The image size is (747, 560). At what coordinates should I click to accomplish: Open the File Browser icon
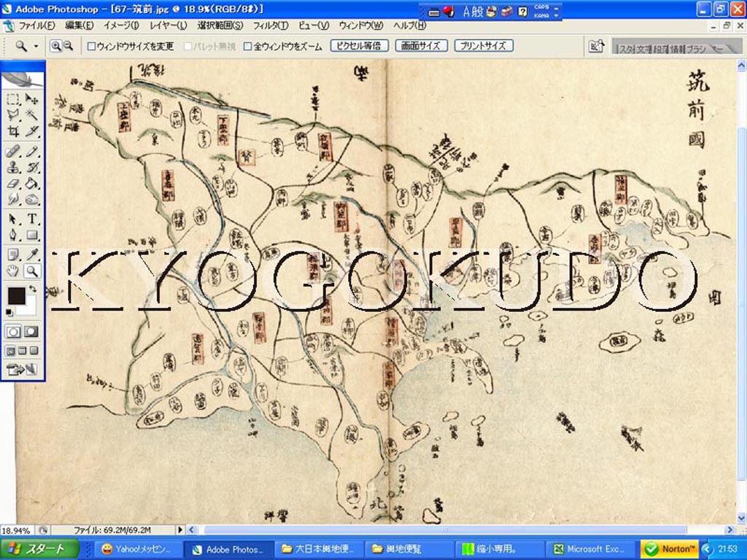(596, 47)
